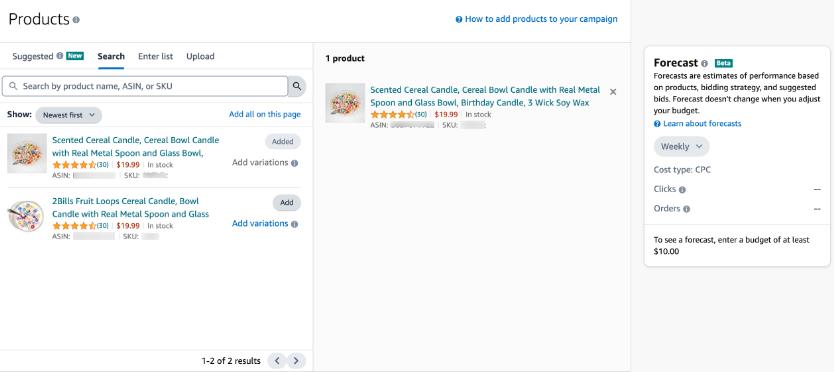Go to next results page arrow

click(296, 361)
